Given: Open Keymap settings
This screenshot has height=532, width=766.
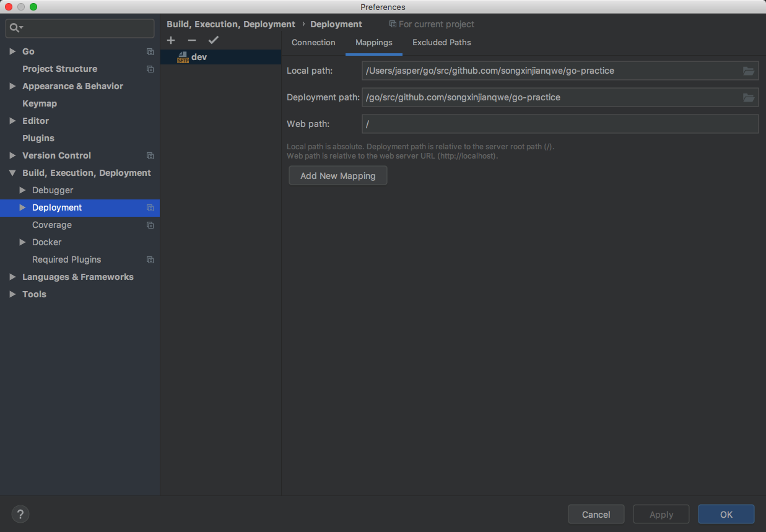Looking at the screenshot, I should (x=40, y=103).
